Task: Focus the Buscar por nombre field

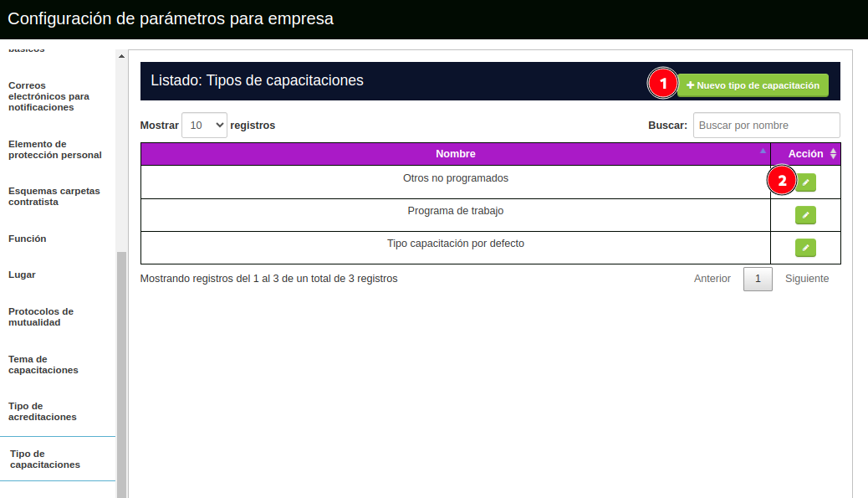Action: [x=766, y=126]
